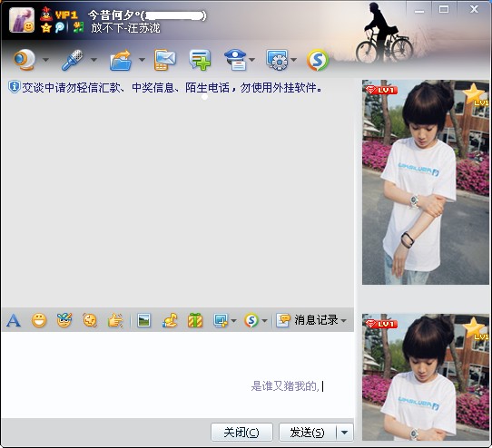Take a screenshot with screen capture icon
The width and height of the screenshot is (492, 448).
(x=221, y=320)
